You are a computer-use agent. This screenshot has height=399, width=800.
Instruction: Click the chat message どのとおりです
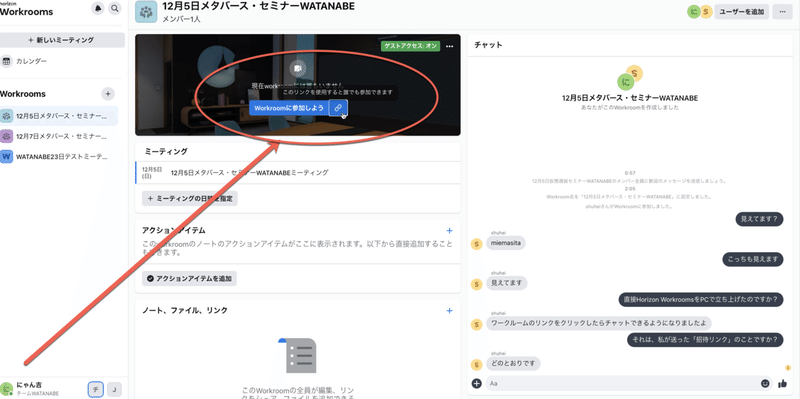coord(513,364)
